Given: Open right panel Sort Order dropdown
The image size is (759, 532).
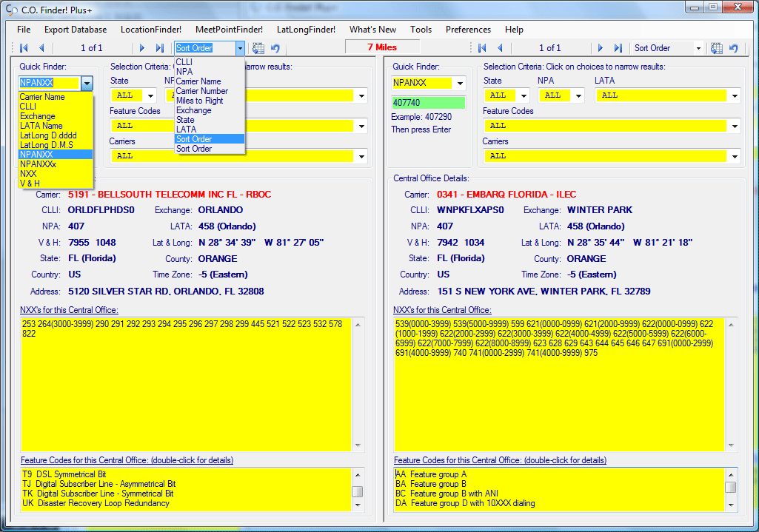Looking at the screenshot, I should pos(698,48).
